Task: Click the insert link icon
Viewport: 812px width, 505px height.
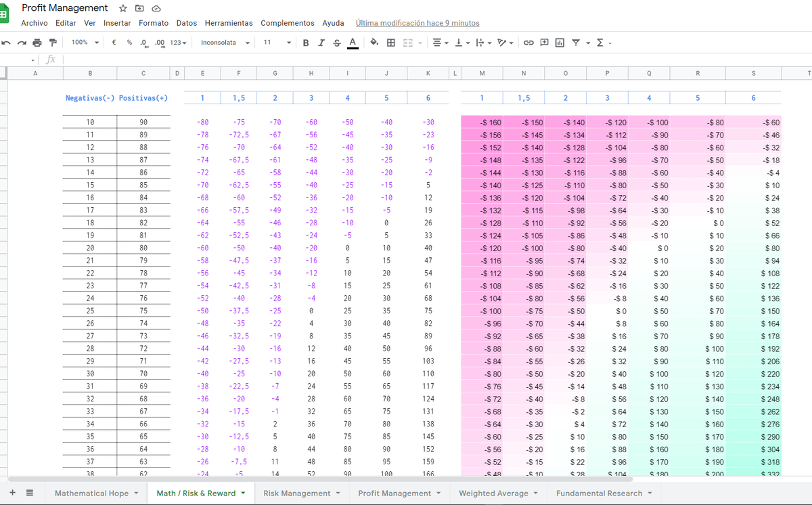Action: click(528, 43)
